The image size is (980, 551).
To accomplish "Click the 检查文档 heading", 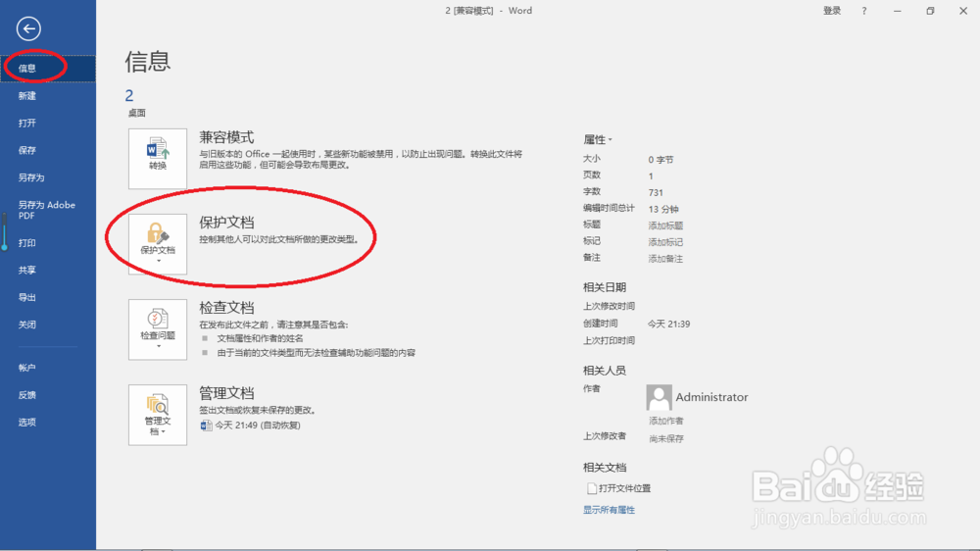I will [x=226, y=307].
